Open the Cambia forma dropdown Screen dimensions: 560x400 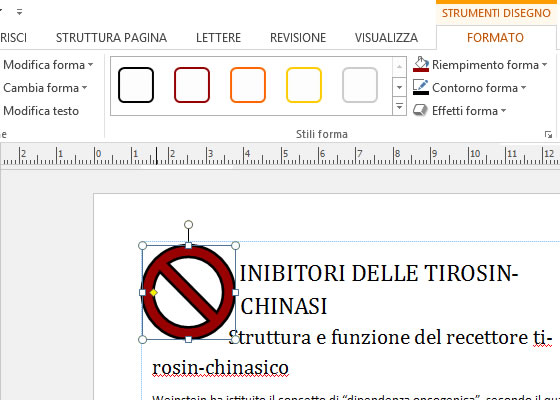click(x=45, y=88)
